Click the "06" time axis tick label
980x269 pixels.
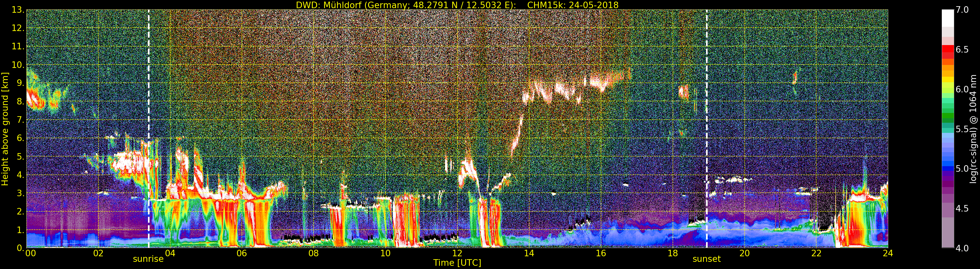pos(242,253)
